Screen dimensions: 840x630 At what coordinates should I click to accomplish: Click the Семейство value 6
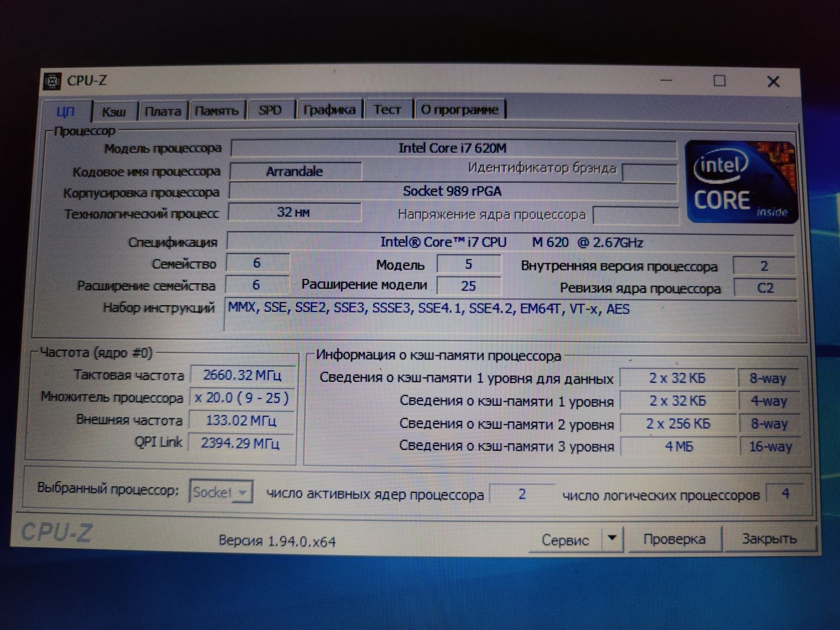[258, 263]
